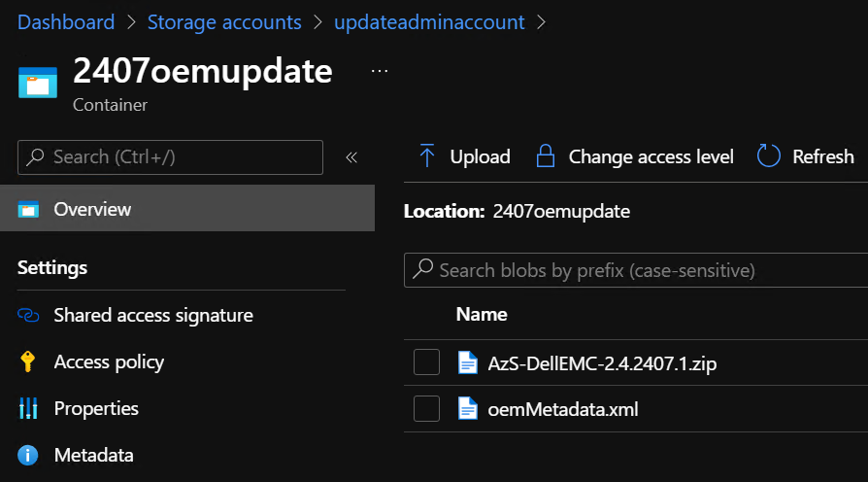Click the Upload arrow icon
Screen dimensions: 868x482
[x=426, y=156]
